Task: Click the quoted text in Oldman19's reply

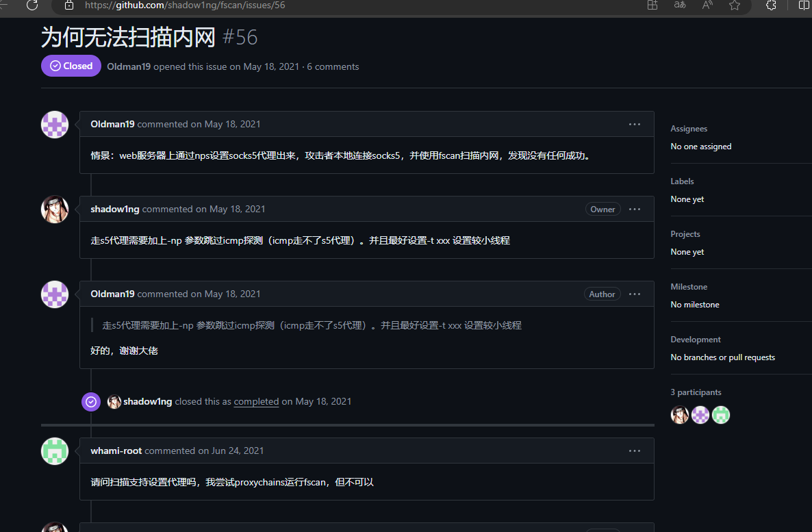Action: point(312,325)
